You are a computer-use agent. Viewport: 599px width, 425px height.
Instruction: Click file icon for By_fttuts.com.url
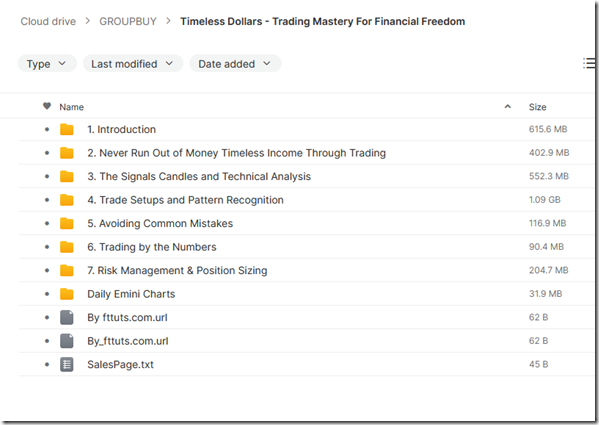point(67,341)
